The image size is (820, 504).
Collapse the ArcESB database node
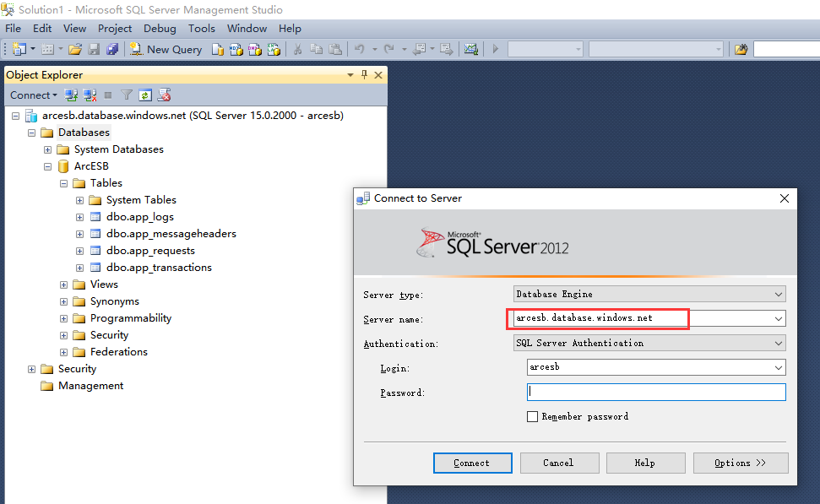tap(47, 167)
